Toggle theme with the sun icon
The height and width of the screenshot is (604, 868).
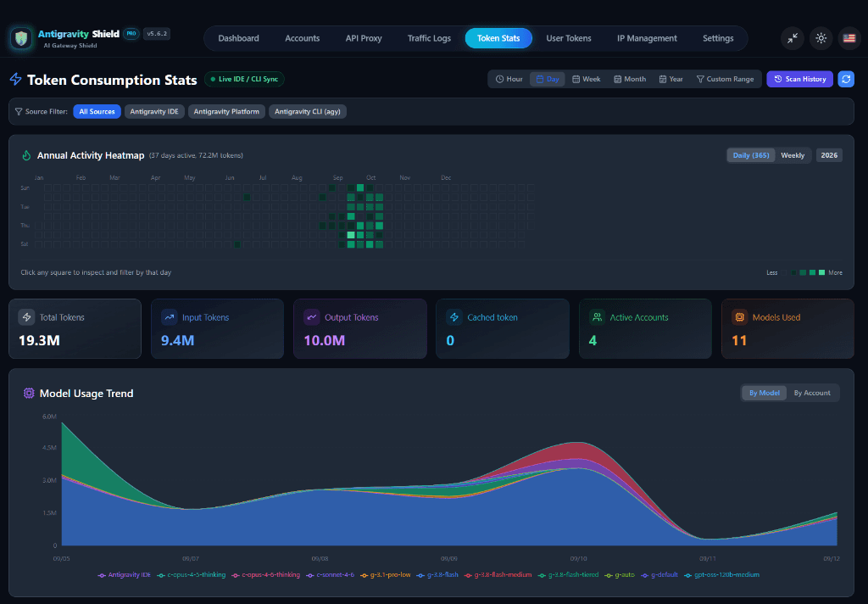(x=821, y=38)
